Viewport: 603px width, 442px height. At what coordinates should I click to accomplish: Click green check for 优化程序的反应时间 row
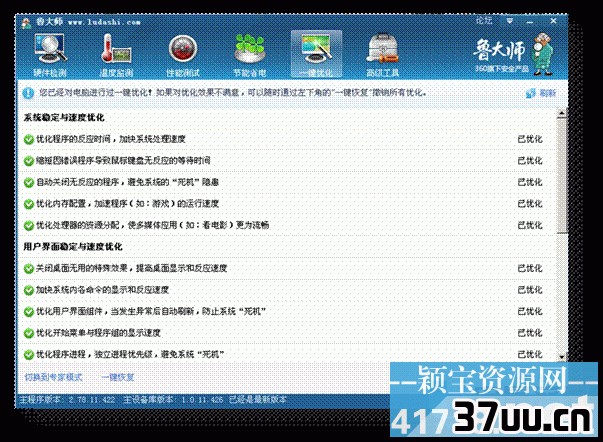click(29, 139)
